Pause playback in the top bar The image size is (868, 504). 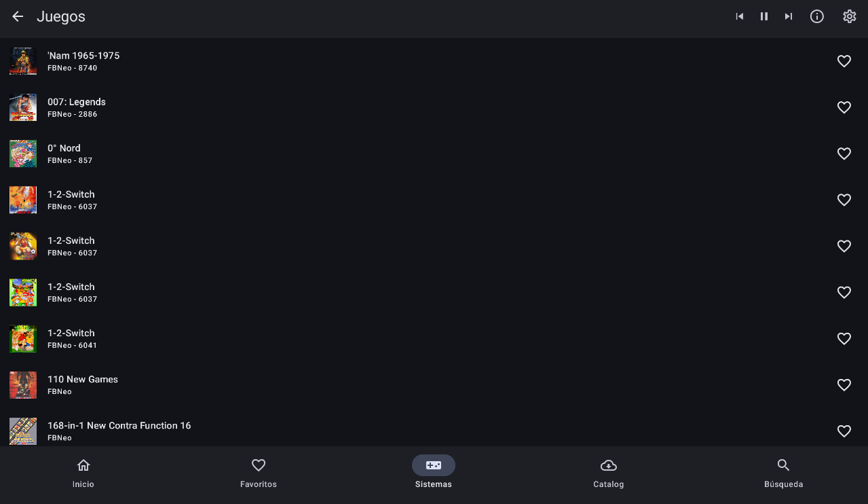764,16
